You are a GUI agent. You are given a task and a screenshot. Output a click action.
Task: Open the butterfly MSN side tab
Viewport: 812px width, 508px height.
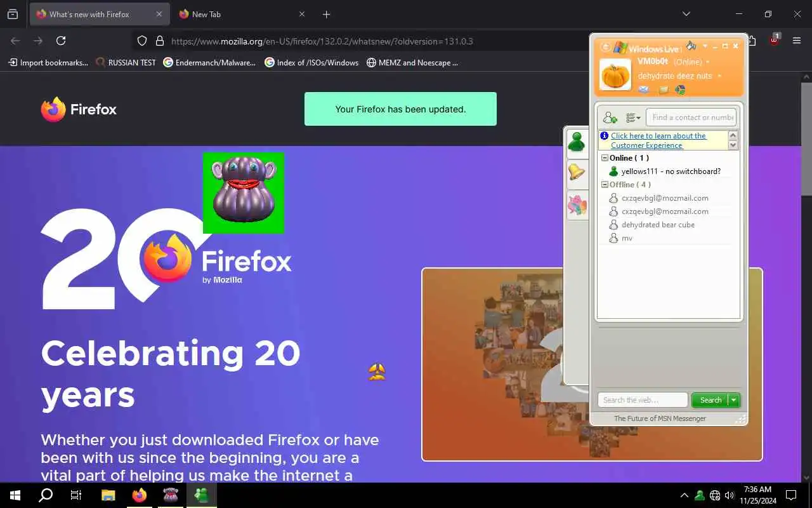click(577, 204)
